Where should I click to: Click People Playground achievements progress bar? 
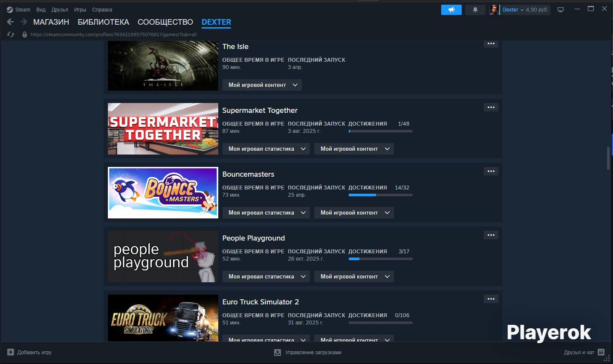coord(381,259)
